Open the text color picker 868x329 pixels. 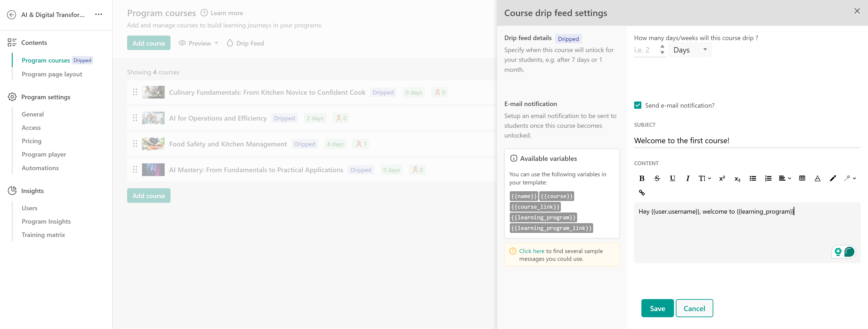pos(817,178)
